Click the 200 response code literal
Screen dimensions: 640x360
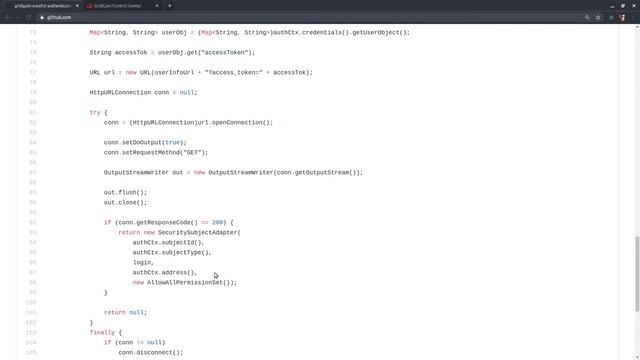(x=218, y=222)
